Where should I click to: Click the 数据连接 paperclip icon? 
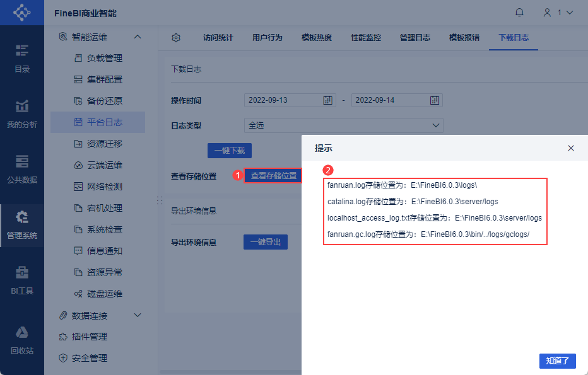pos(63,316)
